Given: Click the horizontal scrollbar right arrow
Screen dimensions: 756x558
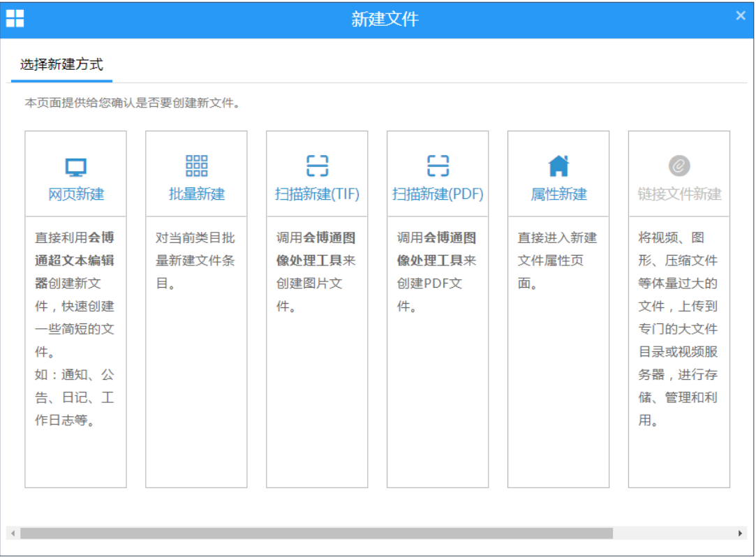Looking at the screenshot, I should (741, 534).
